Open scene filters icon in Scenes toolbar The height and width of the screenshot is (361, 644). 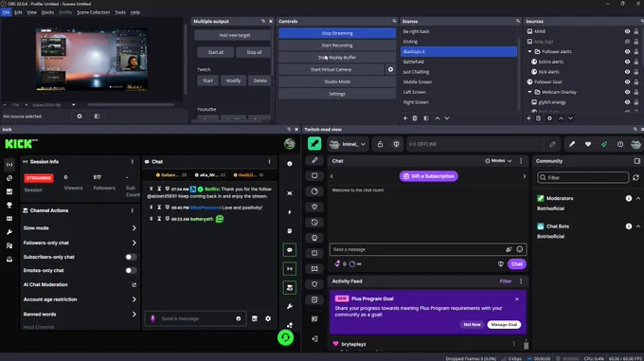tap(426, 118)
